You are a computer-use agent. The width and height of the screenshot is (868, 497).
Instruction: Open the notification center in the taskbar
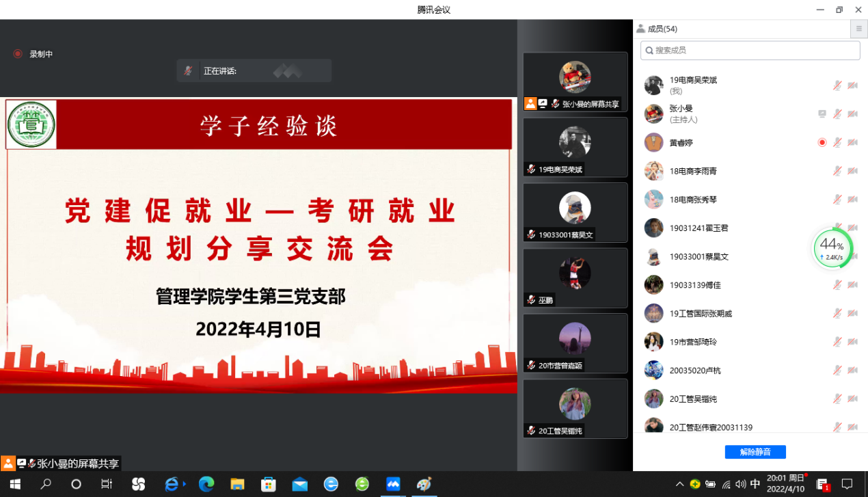click(x=850, y=485)
